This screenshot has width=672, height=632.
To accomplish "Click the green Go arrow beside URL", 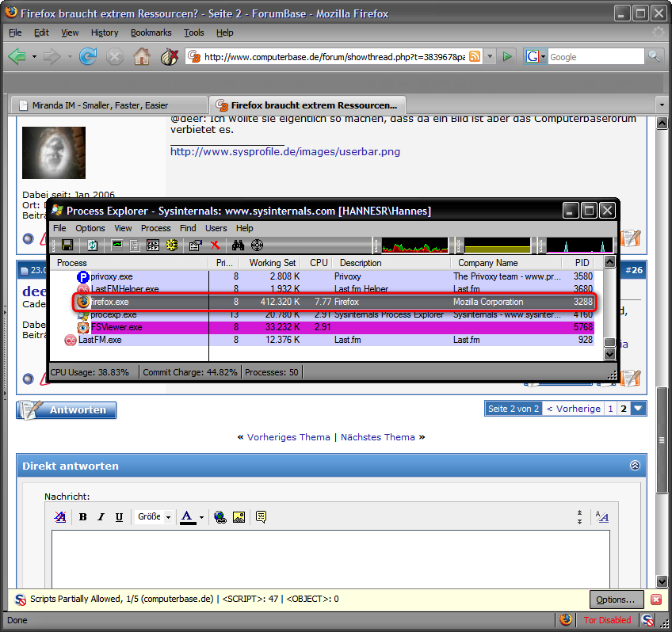I will [507, 56].
